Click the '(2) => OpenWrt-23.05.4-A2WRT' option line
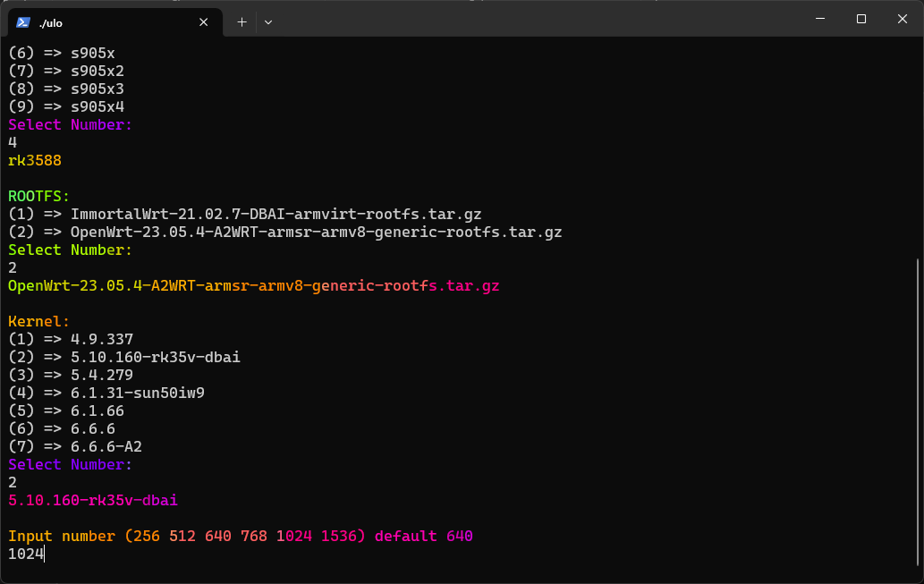Image resolution: width=924 pixels, height=584 pixels. 285,233
